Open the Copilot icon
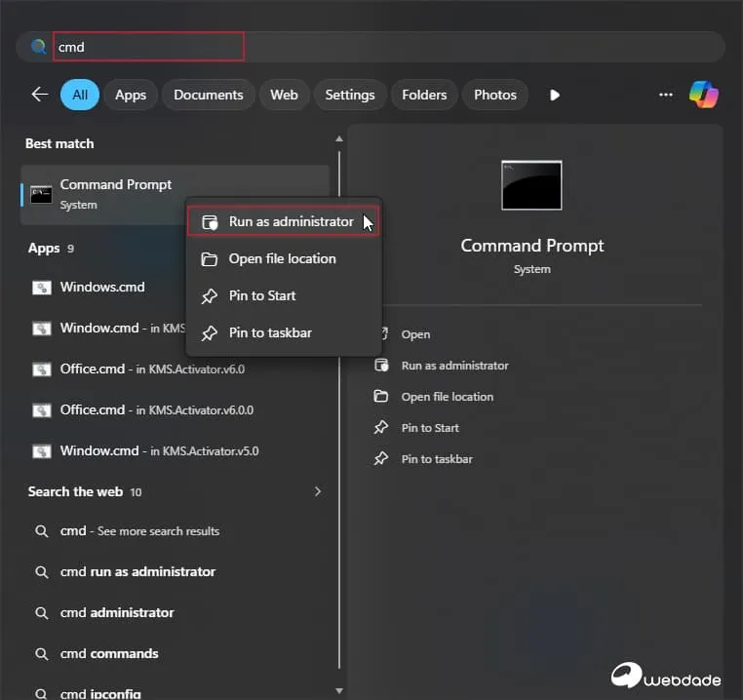 coord(703,95)
